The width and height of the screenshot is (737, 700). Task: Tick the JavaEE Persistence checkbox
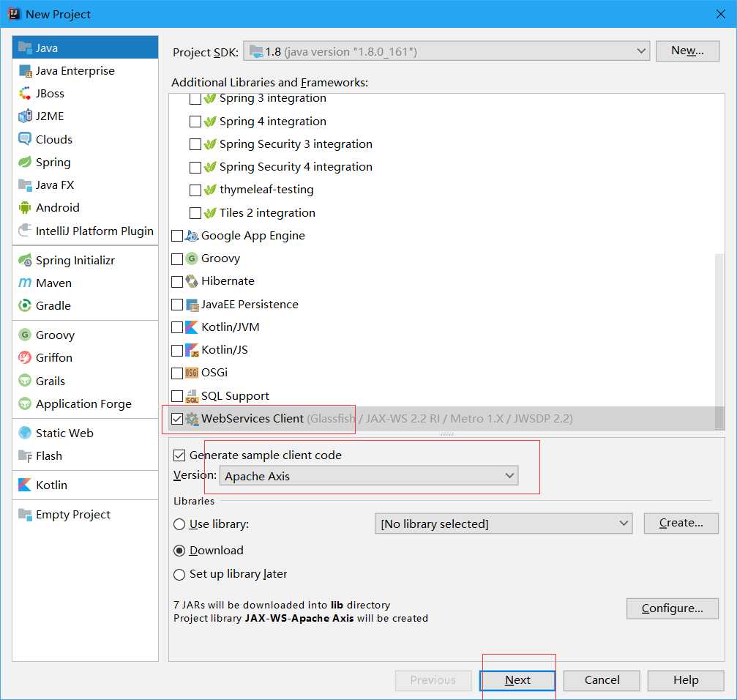click(177, 305)
